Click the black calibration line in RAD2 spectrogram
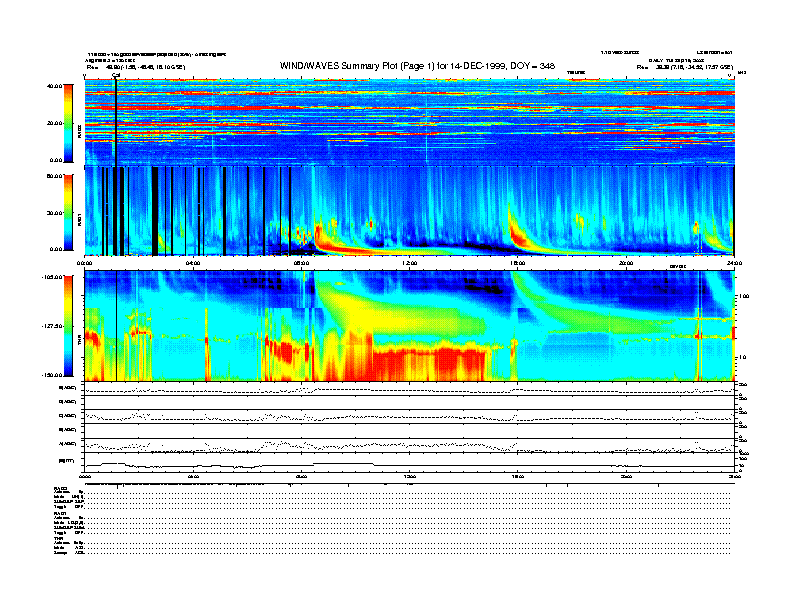This screenshot has width=792, height=612. 116,122
